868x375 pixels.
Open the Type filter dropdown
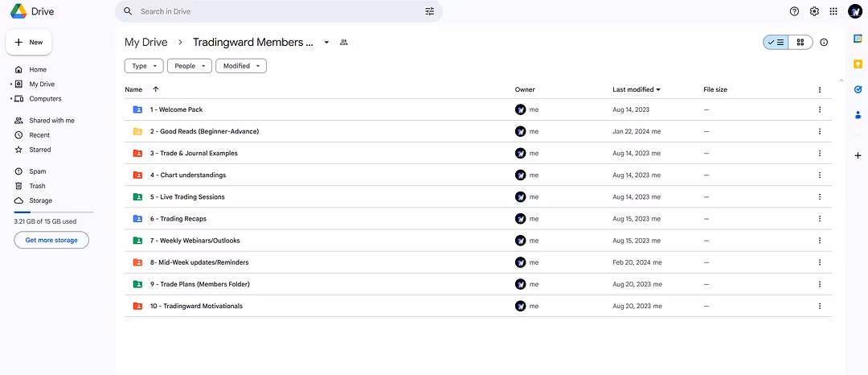[144, 66]
